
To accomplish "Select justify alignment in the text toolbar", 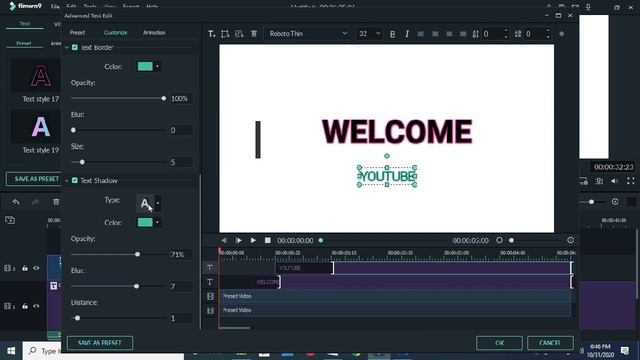I will (463, 34).
